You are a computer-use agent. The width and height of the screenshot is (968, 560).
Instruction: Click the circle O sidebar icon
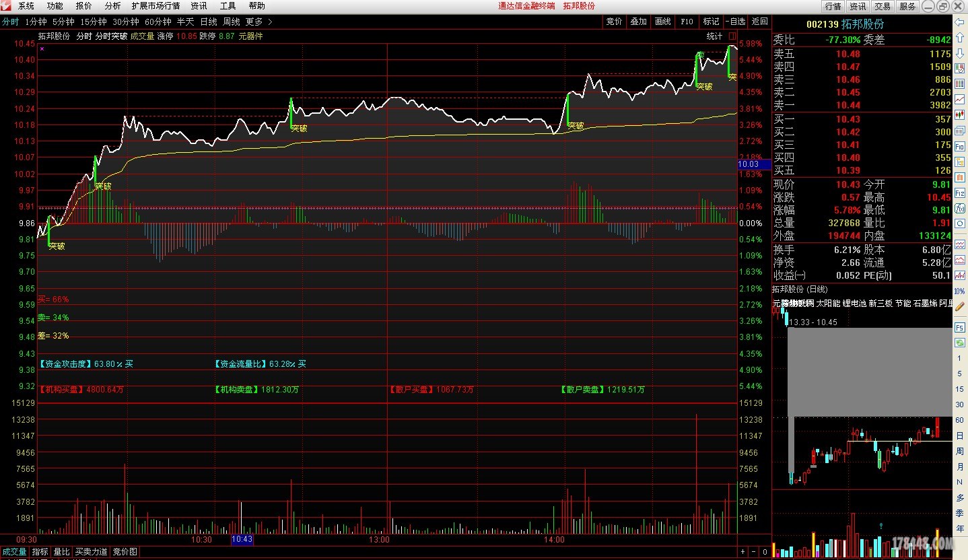point(960,223)
